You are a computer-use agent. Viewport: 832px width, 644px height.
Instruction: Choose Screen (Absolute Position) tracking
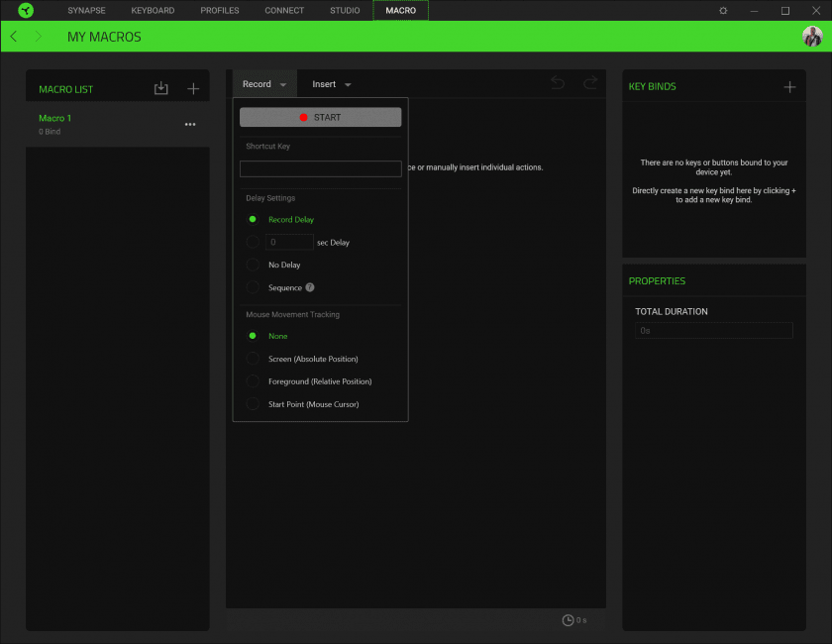(x=253, y=359)
